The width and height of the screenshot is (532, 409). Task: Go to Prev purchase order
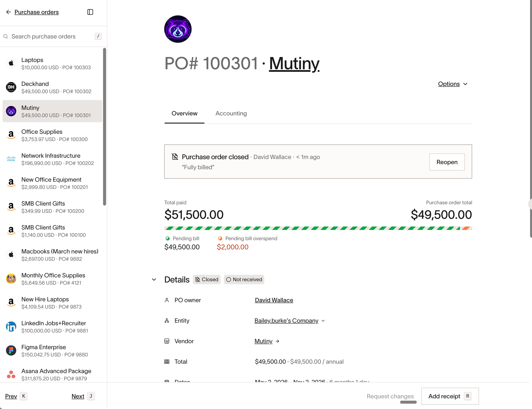pos(11,396)
